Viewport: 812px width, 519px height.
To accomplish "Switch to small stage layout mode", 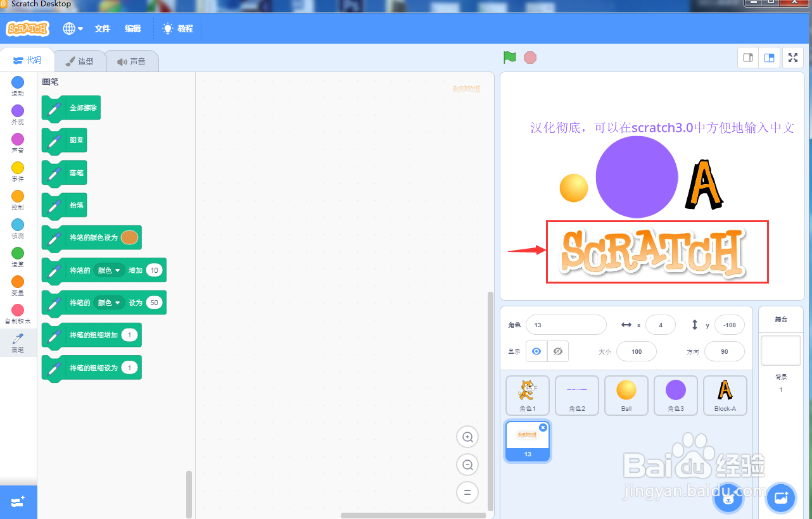I will click(747, 57).
